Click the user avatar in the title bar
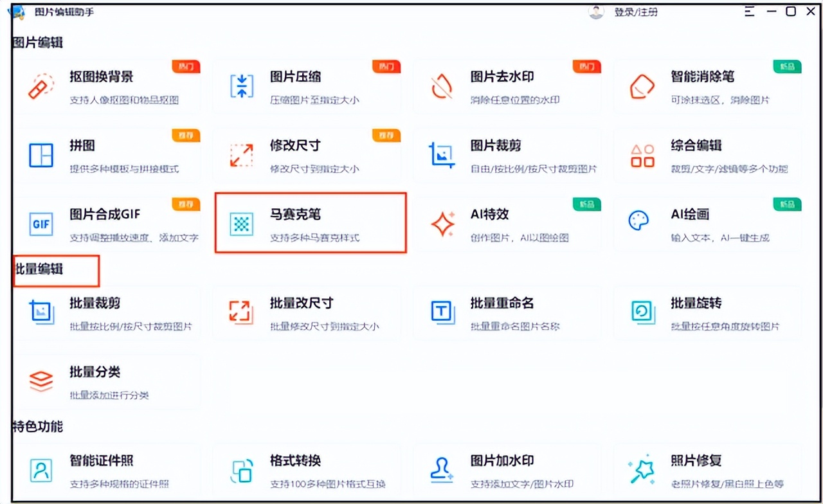Image resolution: width=823 pixels, height=504 pixels. point(596,12)
